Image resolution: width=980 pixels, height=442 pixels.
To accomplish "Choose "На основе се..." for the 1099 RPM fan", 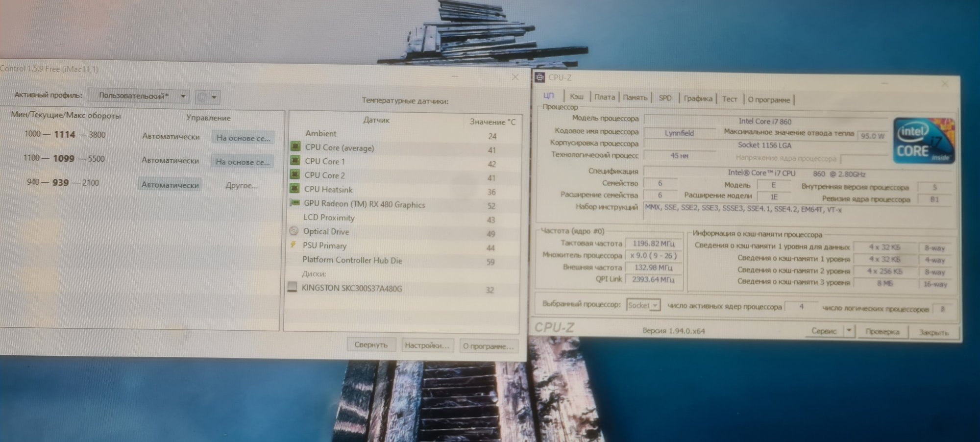I will [243, 162].
